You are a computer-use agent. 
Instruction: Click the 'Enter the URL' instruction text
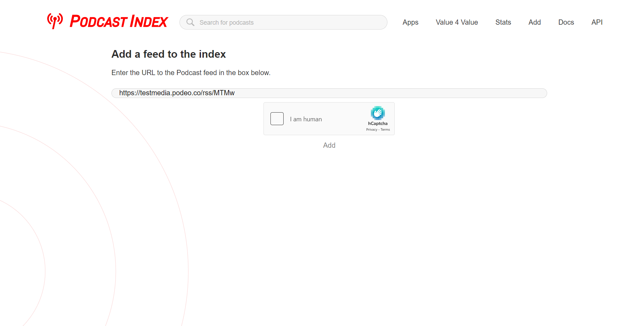[x=191, y=73]
